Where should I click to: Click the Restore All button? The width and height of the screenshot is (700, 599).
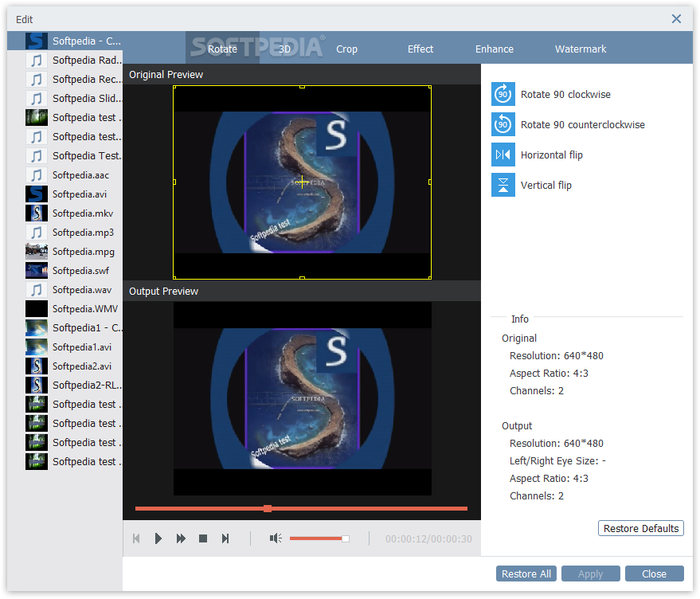pos(526,574)
